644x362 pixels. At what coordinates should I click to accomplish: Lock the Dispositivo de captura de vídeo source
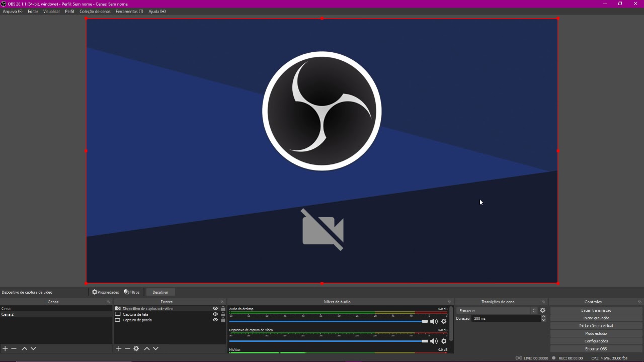223,309
